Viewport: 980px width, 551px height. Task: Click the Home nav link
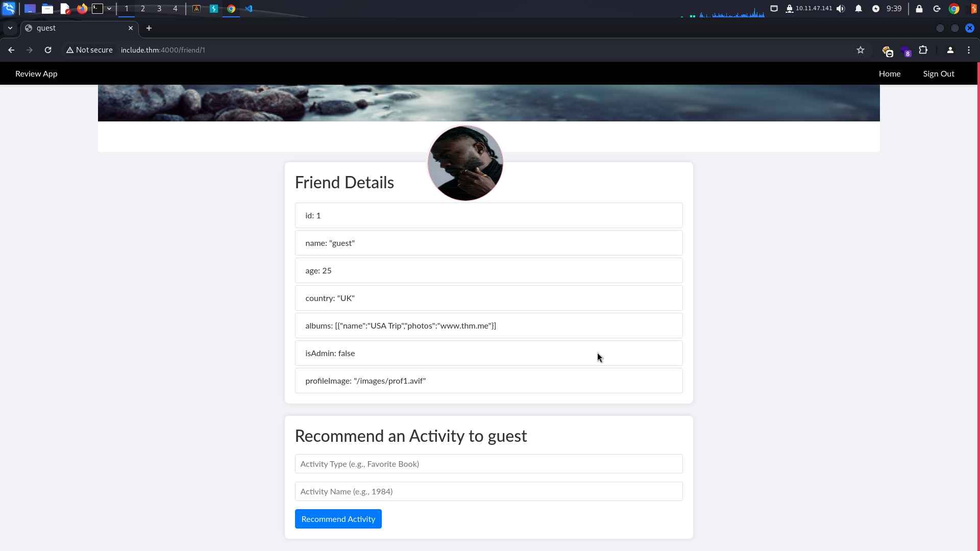(x=890, y=73)
